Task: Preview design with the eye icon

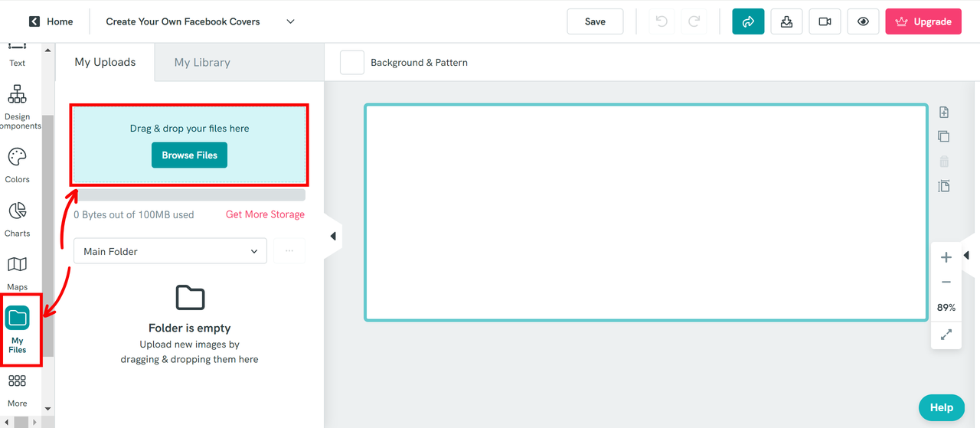Action: (x=863, y=21)
